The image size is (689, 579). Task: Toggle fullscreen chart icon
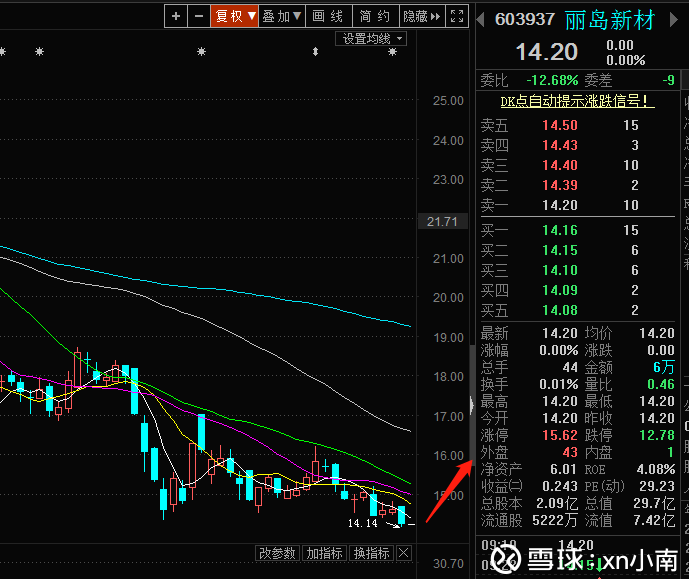(457, 16)
